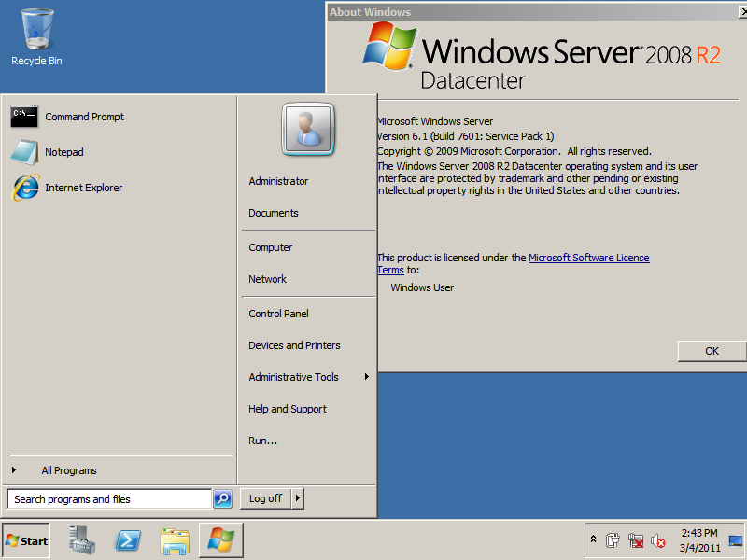
Task: Open Administrative Tools submenu
Action: click(x=294, y=377)
